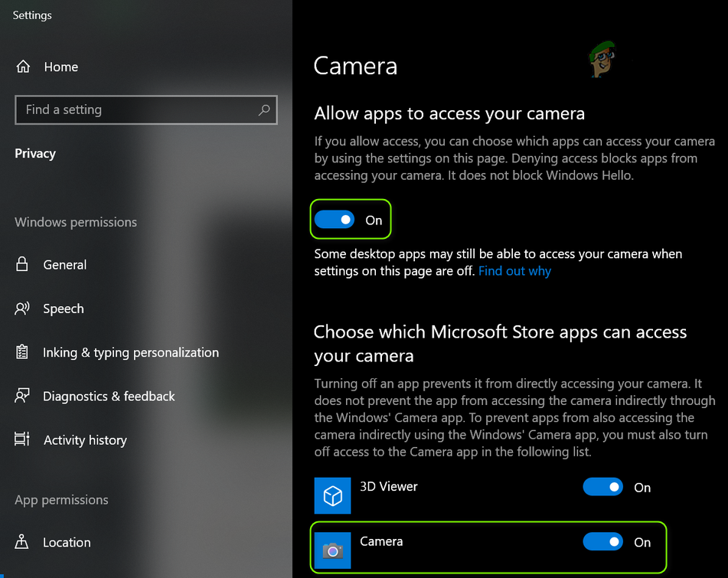Select Activity history in sidebar
Image resolution: width=728 pixels, height=578 pixels.
[85, 439]
